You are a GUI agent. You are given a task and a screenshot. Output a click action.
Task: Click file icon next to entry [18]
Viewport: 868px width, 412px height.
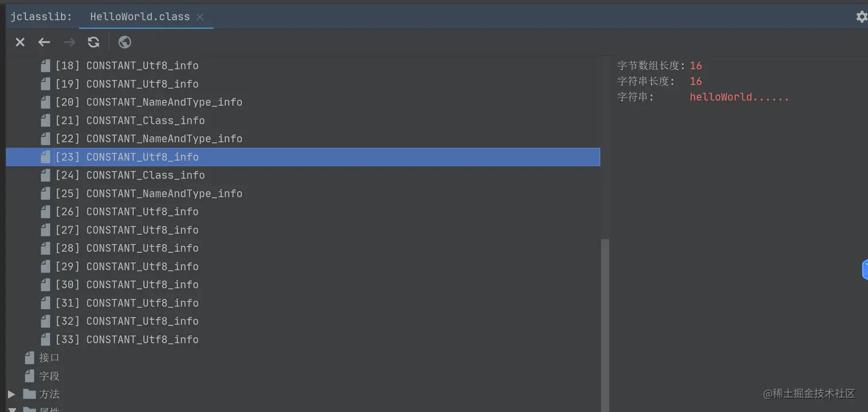[45, 65]
